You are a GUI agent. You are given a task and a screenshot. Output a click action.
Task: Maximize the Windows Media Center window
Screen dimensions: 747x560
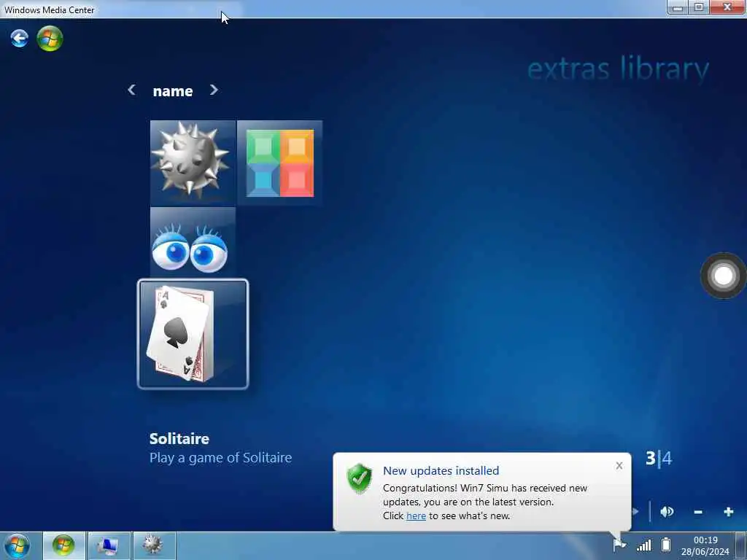tap(699, 7)
